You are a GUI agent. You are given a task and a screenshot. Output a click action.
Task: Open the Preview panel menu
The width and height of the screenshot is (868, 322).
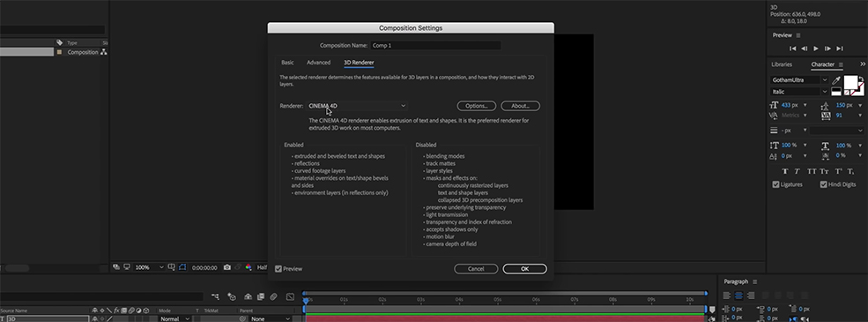pyautogui.click(x=798, y=35)
